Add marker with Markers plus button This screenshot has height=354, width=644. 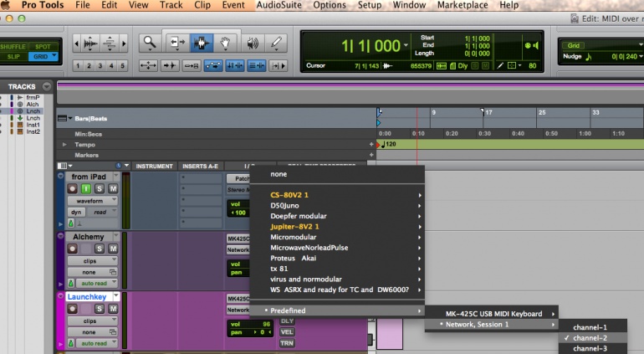(x=371, y=155)
